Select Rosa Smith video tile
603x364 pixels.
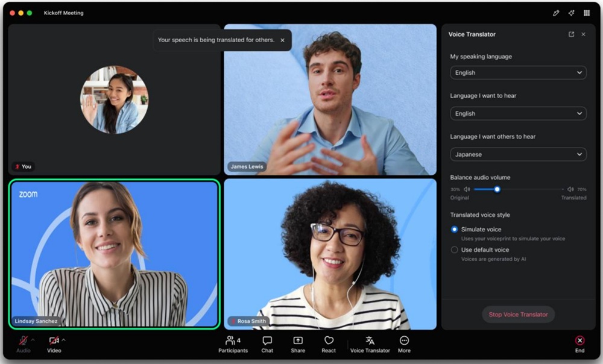[x=330, y=254]
